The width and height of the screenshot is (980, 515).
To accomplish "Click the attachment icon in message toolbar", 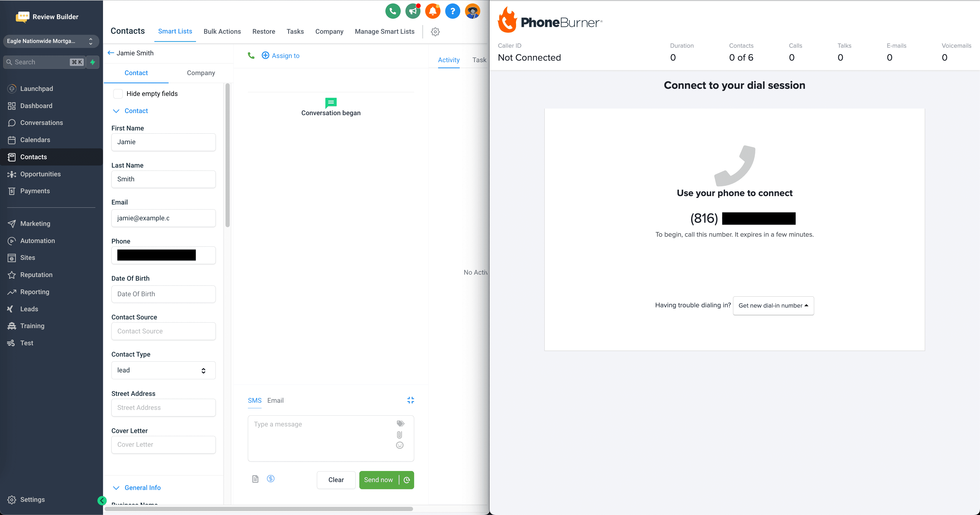I will tap(400, 435).
